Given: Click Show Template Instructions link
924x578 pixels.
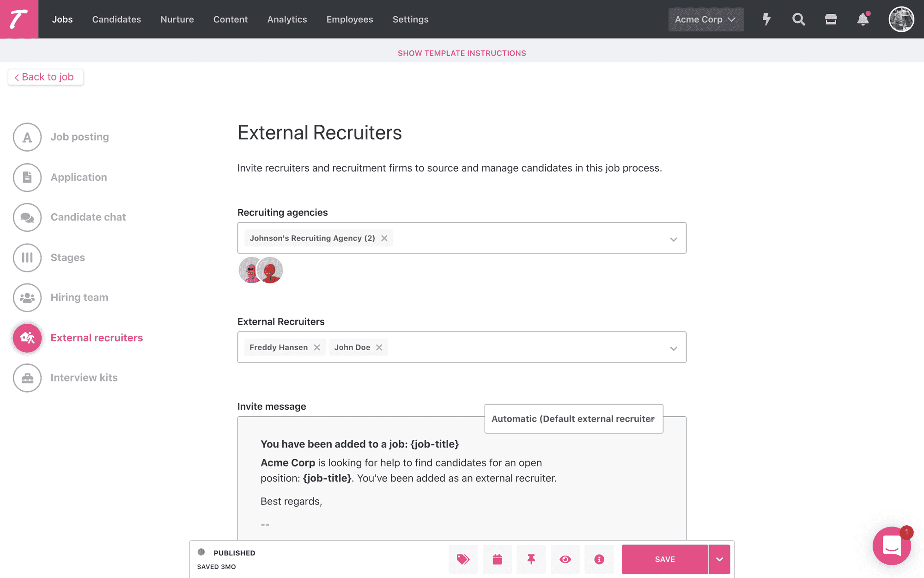Looking at the screenshot, I should [x=462, y=53].
